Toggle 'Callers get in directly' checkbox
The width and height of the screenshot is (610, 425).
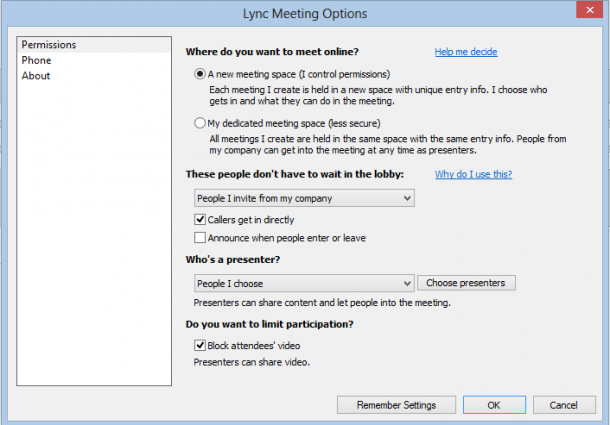coord(200,220)
